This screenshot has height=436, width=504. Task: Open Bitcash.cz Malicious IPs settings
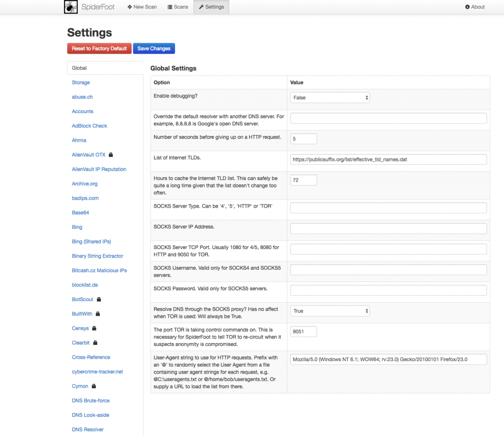coord(99,271)
